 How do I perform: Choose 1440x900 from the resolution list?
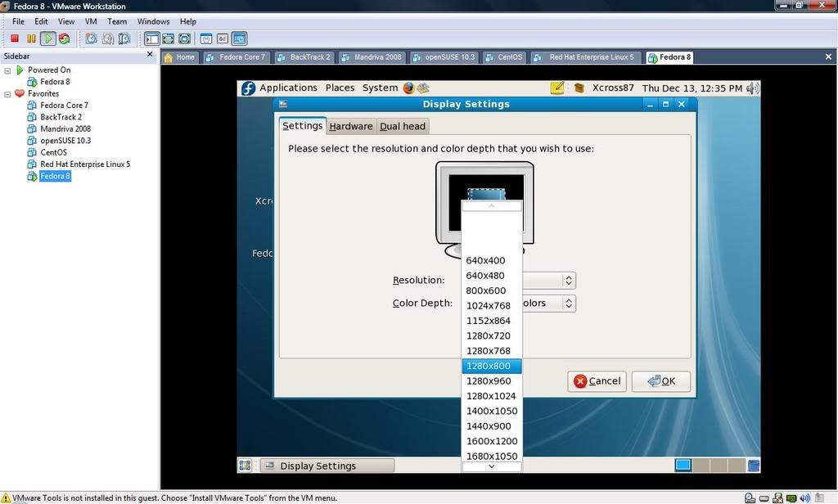point(492,426)
